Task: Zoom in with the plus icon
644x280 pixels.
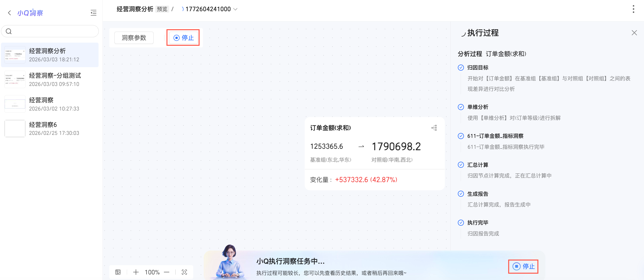Action: pos(136,272)
